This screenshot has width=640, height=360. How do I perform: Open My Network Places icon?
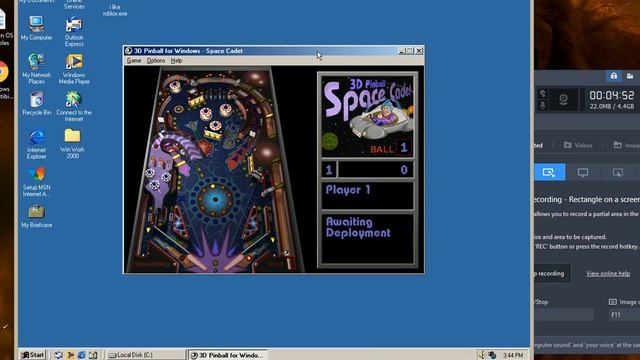(36, 69)
